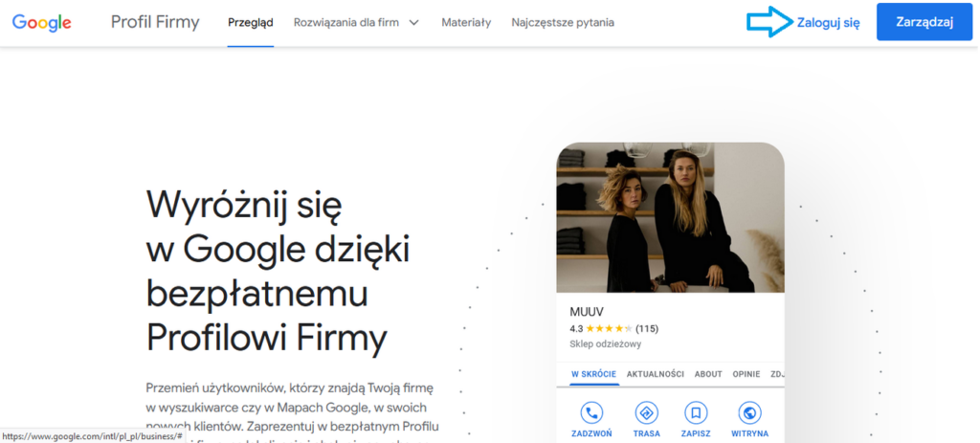Click the blue Zarządzaj button
This screenshot has height=443, width=980.
[x=924, y=22]
